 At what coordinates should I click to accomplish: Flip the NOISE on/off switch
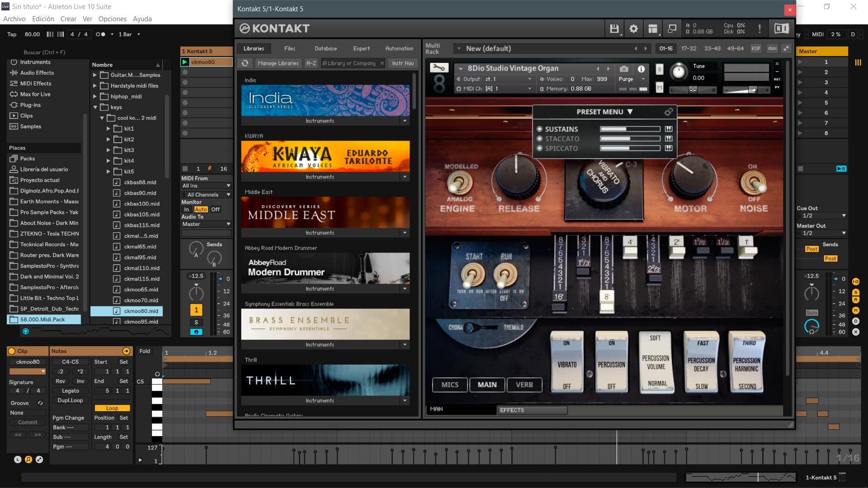coord(753,183)
